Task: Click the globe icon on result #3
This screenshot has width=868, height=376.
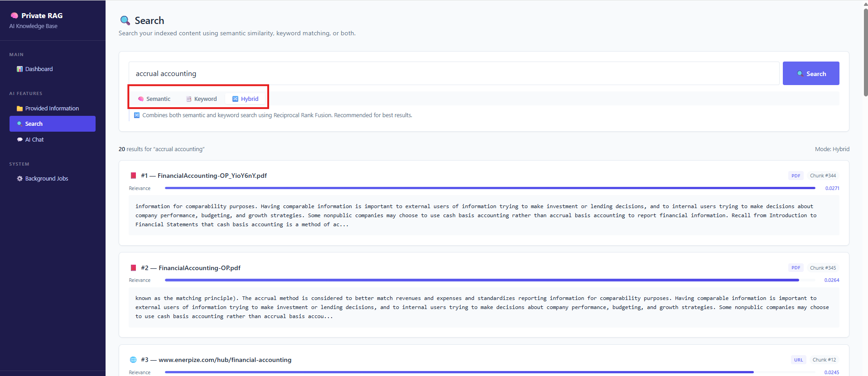Action: 133,360
